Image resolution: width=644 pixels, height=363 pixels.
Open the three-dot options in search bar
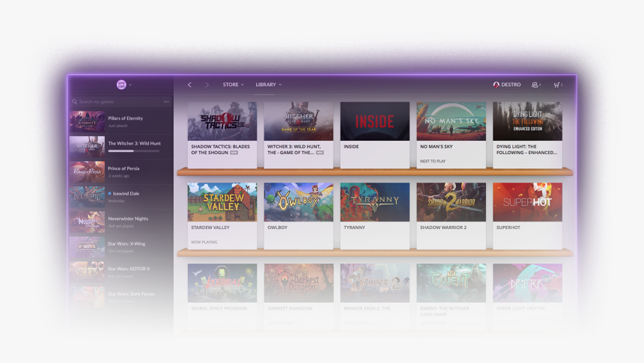tap(166, 102)
